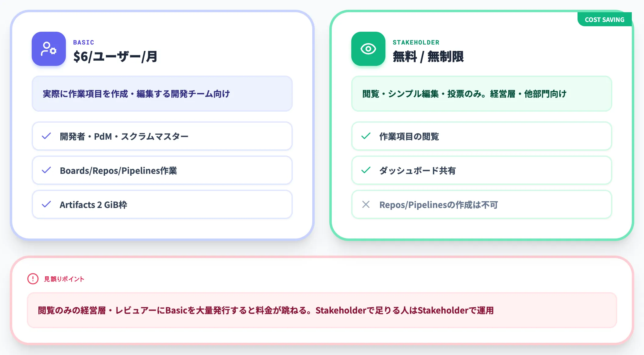Image resolution: width=644 pixels, height=355 pixels.
Task: Click the red exclamation warning icon
Action: 33,279
